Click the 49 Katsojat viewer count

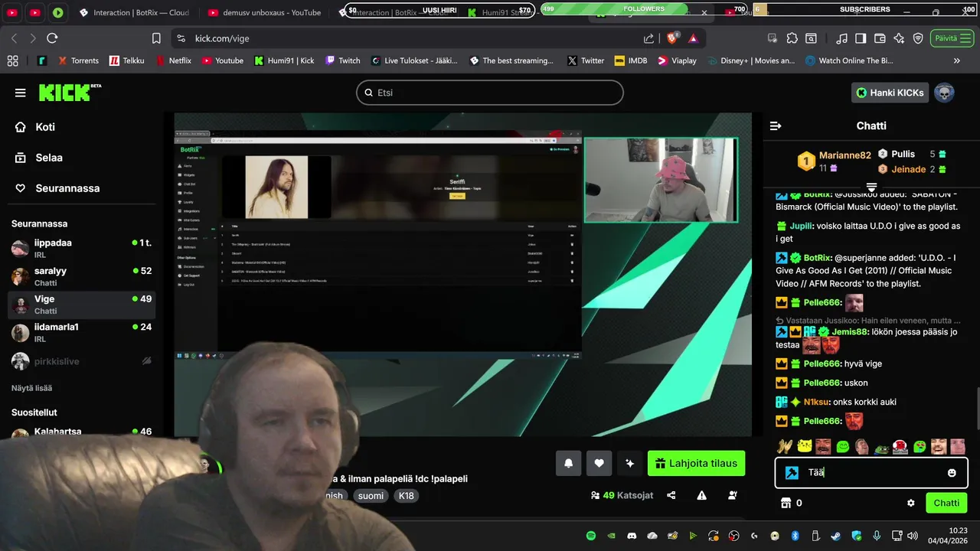pos(622,495)
